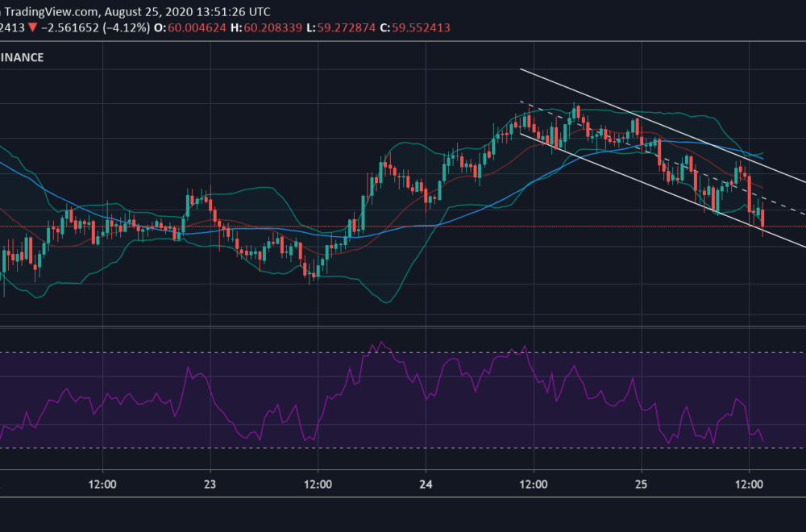The height and width of the screenshot is (532, 806).
Task: Click the '12:00' label between 23 and 24
Action: click(318, 484)
